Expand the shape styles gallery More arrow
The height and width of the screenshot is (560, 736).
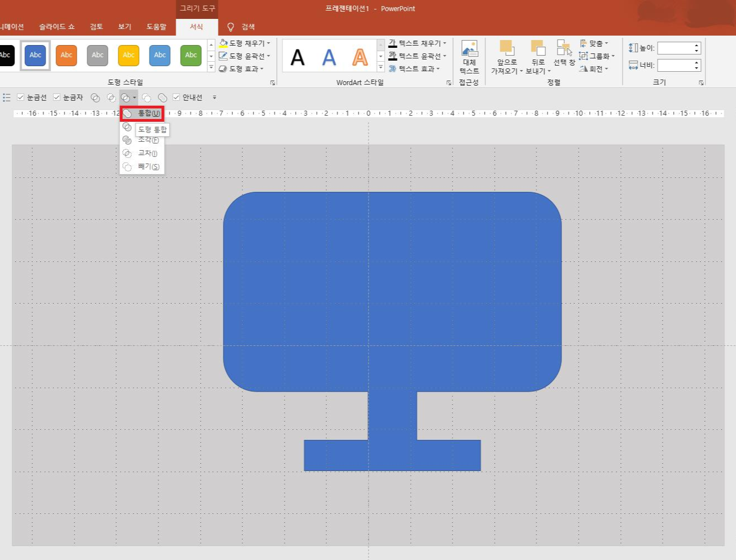[211, 67]
